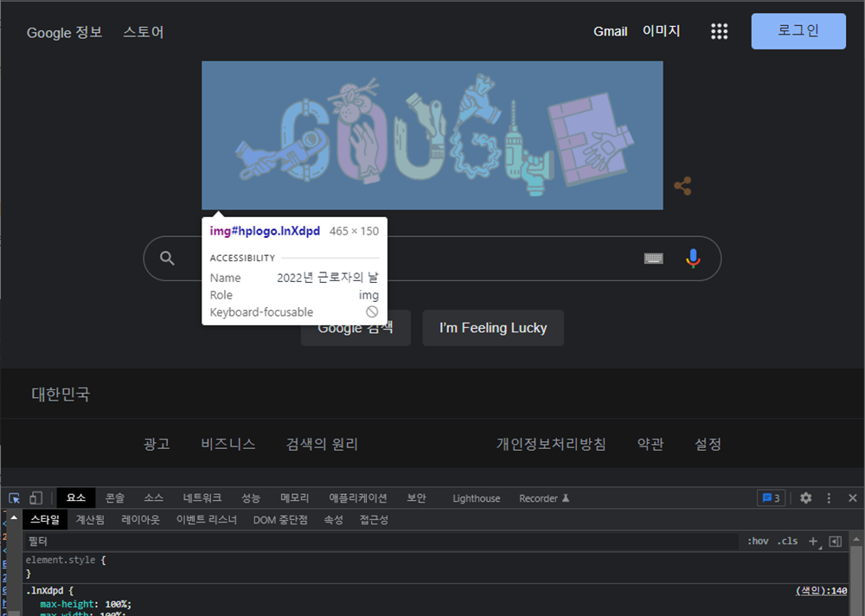The image size is (865, 616).
Task: Open the Google 정보 link
Action: [65, 32]
